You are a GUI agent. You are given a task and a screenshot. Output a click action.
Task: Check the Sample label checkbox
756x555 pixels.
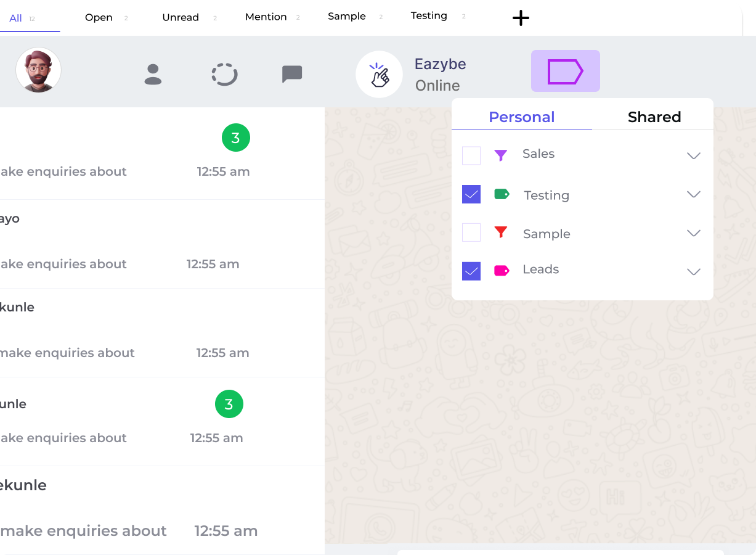pos(471,232)
